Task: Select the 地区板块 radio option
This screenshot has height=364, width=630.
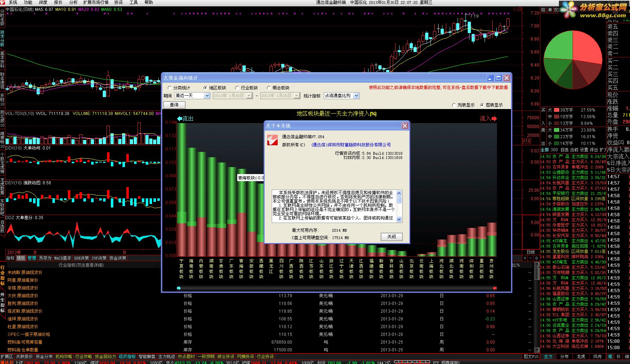Action: [x=215, y=88]
